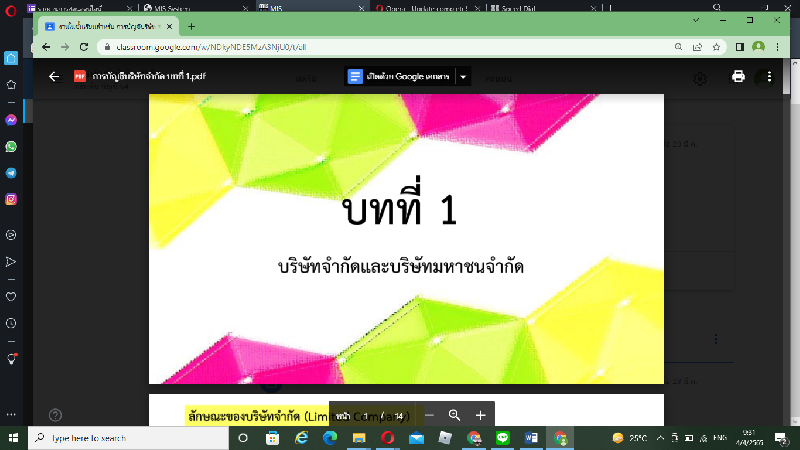Open Telegram in the Opera sidebar
Viewport: 800px width, 450px height.
point(11,172)
